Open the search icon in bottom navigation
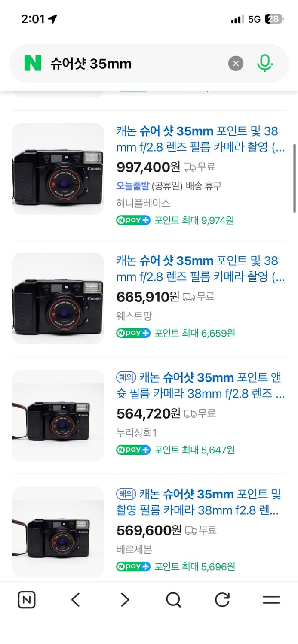298x644 pixels. pyautogui.click(x=173, y=599)
